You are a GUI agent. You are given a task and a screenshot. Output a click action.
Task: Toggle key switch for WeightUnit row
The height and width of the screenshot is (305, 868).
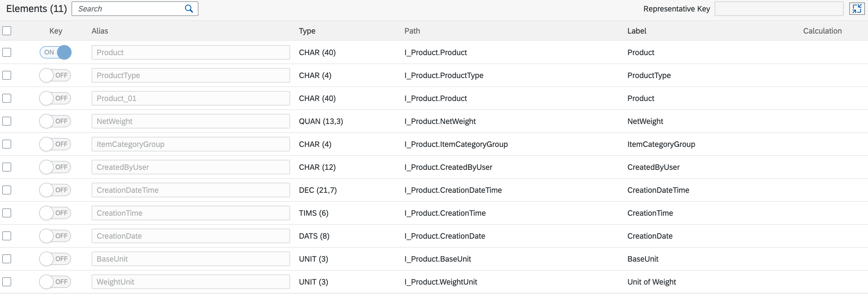(55, 282)
